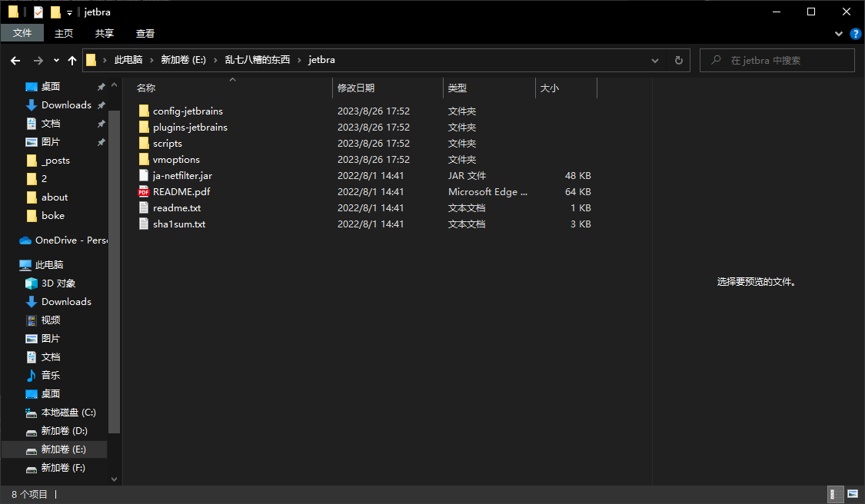Open recent locations dropdown arrow

click(x=56, y=61)
